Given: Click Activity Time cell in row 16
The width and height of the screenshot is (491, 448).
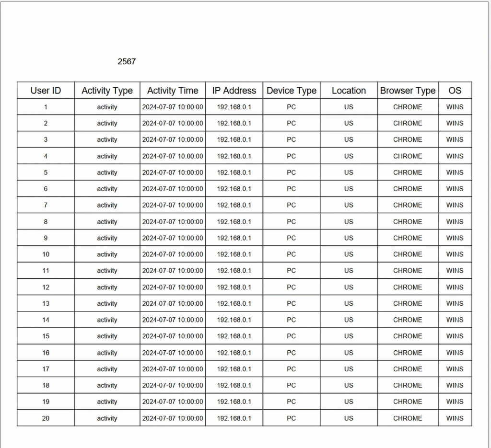Looking at the screenshot, I should [x=173, y=353].
